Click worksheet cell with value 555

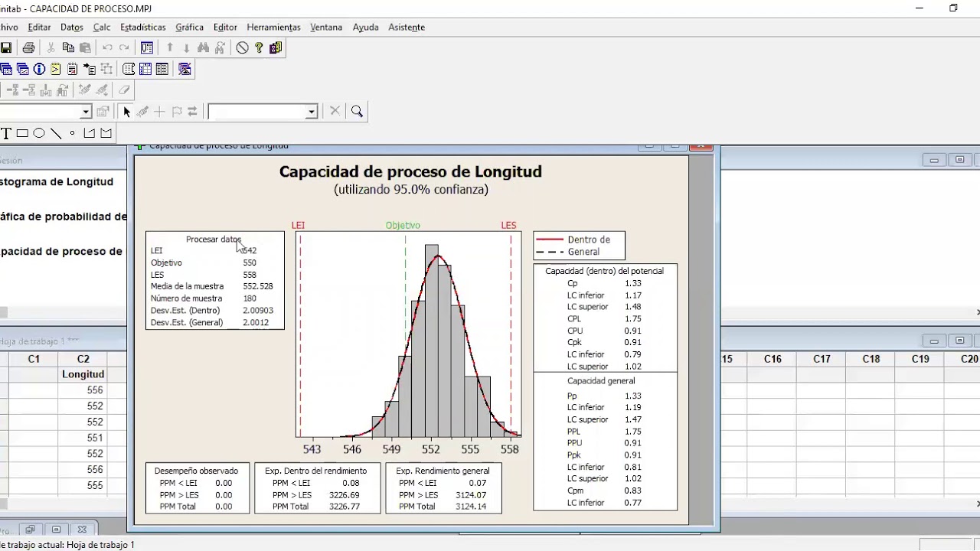83,486
